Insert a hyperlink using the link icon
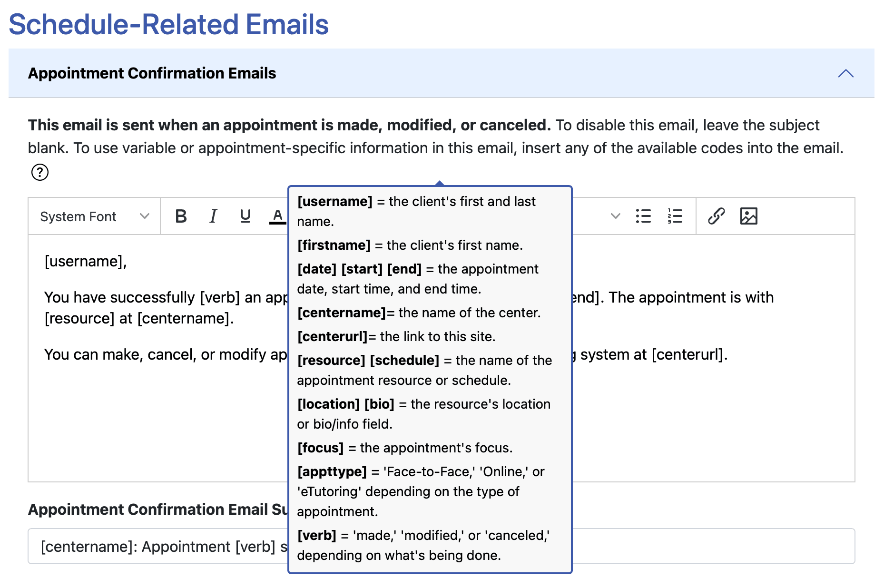This screenshot has height=588, width=884. pos(717,216)
